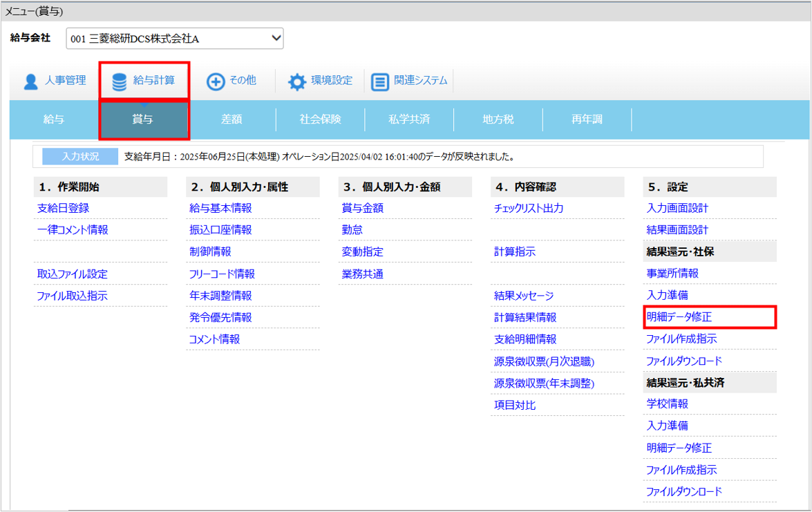The height and width of the screenshot is (512, 812).
Task: Switch to the 給与 tab
Action: coord(54,119)
